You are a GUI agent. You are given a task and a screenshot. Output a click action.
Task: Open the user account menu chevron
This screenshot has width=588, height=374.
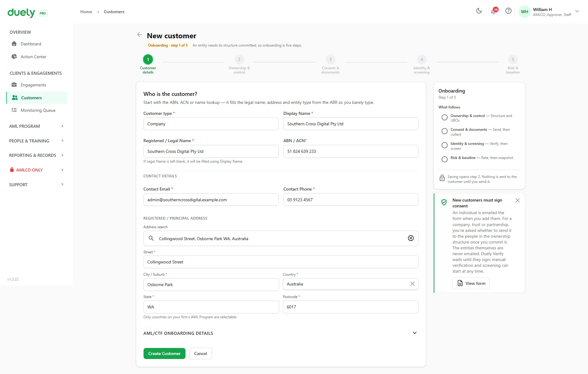click(x=577, y=11)
